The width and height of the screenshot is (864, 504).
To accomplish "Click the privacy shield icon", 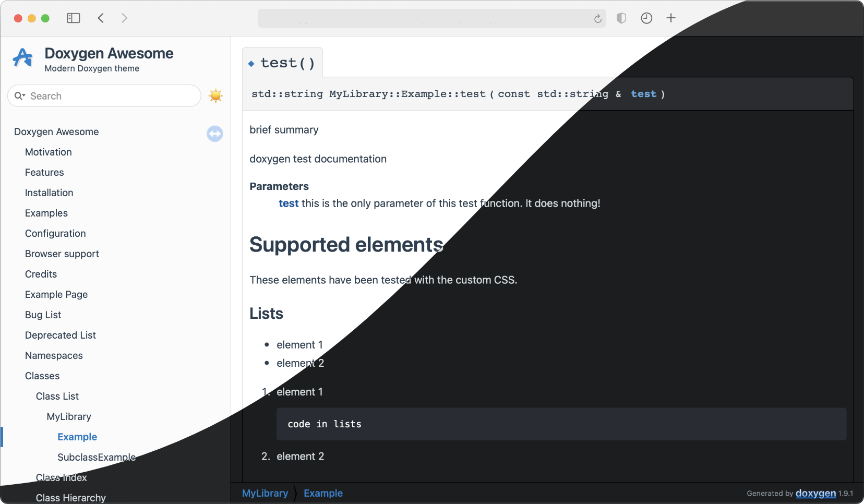I will [x=621, y=18].
